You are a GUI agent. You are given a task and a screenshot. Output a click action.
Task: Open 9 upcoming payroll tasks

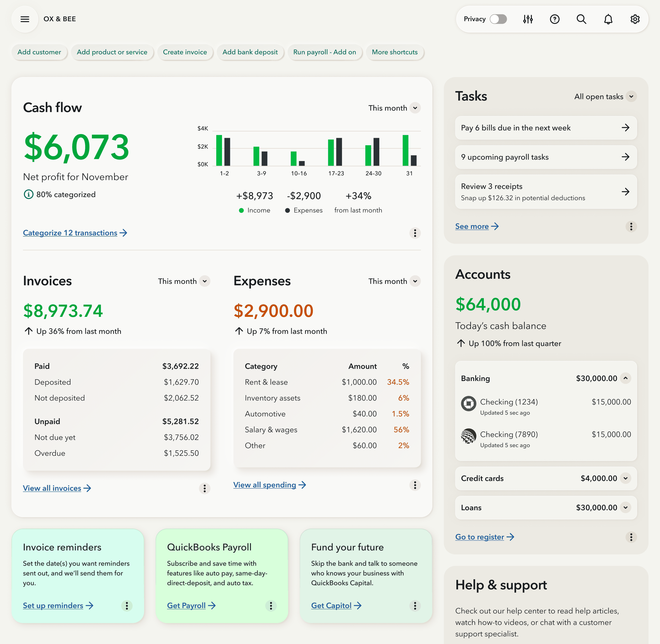point(546,157)
